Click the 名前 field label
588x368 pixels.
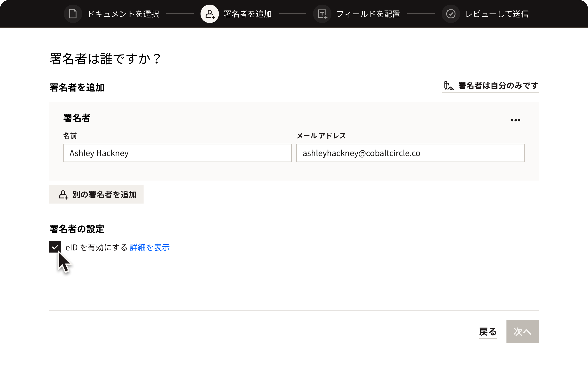70,135
